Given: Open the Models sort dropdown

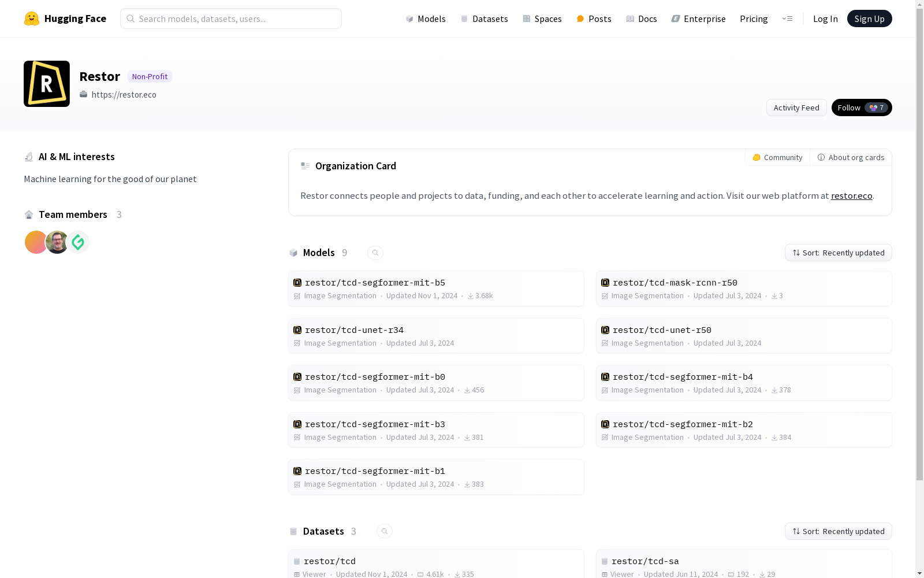Looking at the screenshot, I should tap(839, 253).
